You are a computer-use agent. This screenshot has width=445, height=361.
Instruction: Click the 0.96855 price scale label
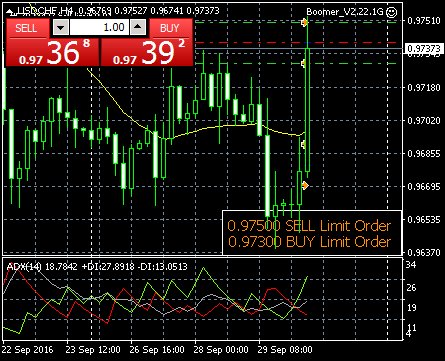[x=424, y=153]
